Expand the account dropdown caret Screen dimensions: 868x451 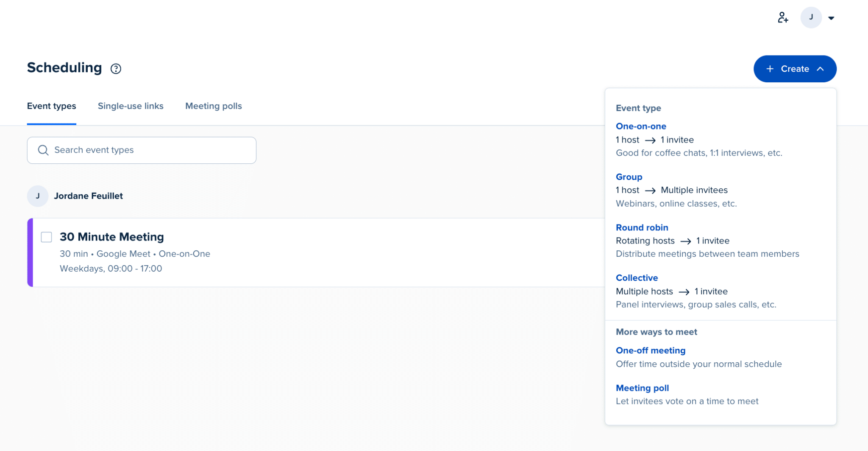point(831,18)
